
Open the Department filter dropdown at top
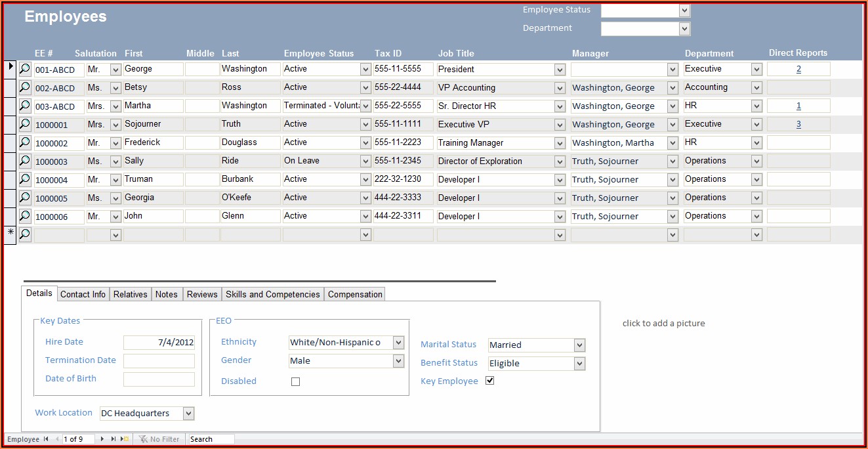pos(684,28)
